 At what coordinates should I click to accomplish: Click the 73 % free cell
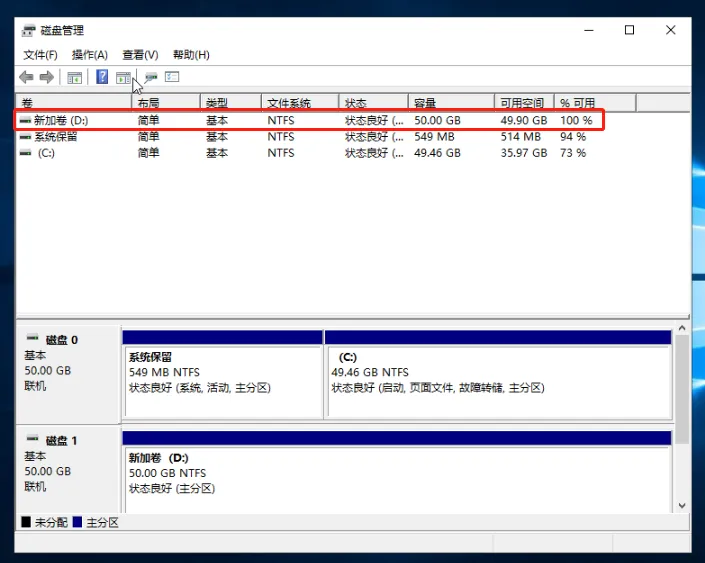pyautogui.click(x=573, y=153)
